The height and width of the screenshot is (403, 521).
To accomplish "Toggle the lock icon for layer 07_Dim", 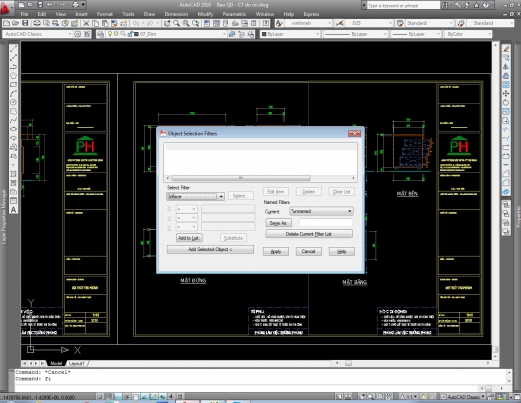I will pyautogui.click(x=130, y=34).
